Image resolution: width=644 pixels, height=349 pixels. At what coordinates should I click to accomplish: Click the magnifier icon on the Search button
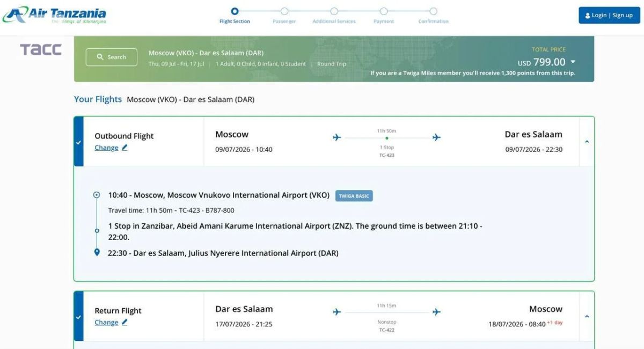pos(100,57)
